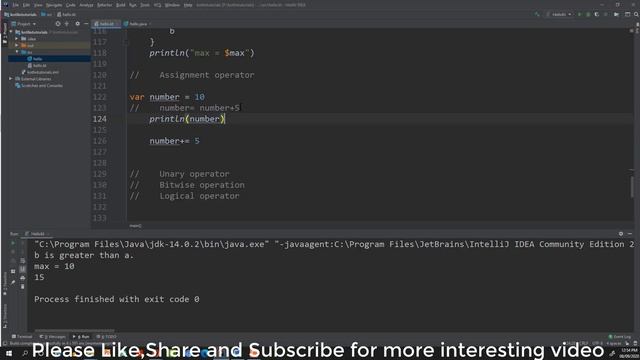Open the Edit menu
This screenshot has height=360, width=640.
pos(26,5)
